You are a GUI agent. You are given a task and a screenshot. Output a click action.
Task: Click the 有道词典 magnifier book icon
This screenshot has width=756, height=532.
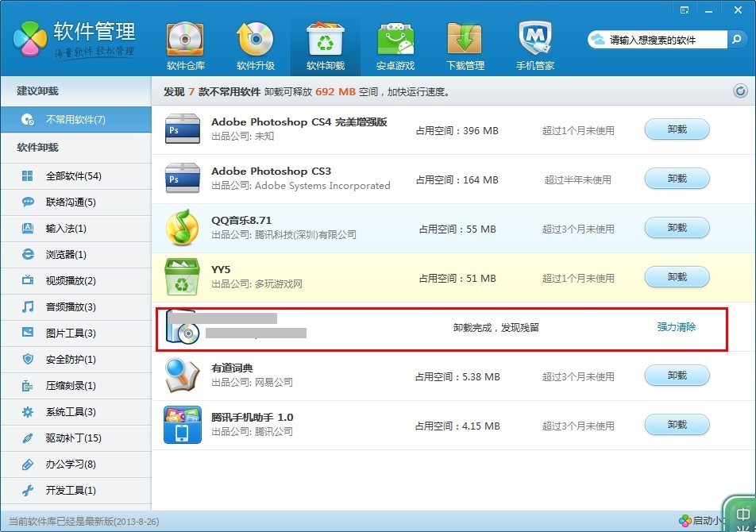[183, 376]
